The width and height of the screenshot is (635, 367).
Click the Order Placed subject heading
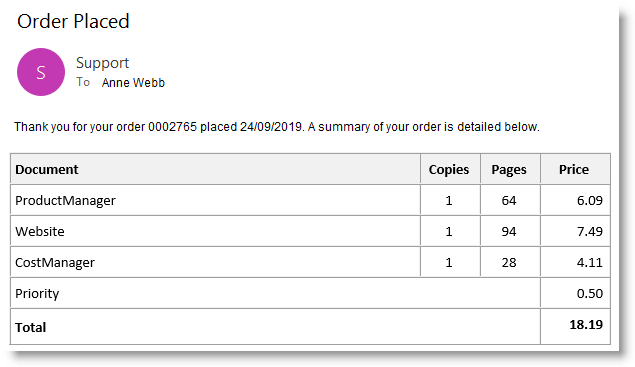[x=73, y=21]
